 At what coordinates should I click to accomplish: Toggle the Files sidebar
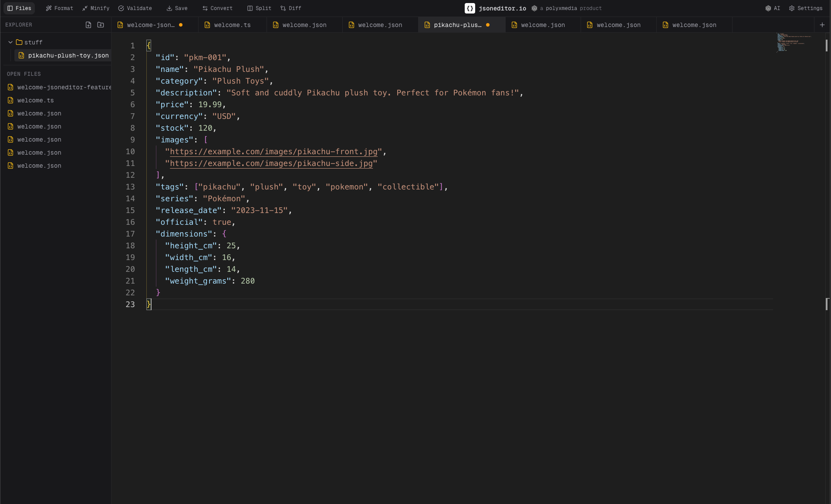coord(19,8)
